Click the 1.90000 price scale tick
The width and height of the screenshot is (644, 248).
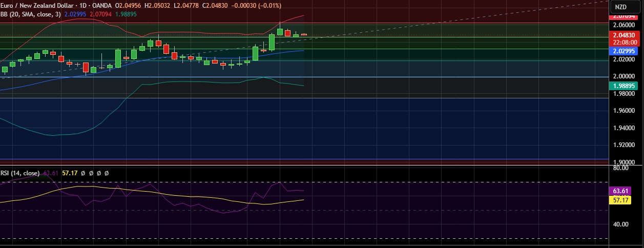point(623,162)
